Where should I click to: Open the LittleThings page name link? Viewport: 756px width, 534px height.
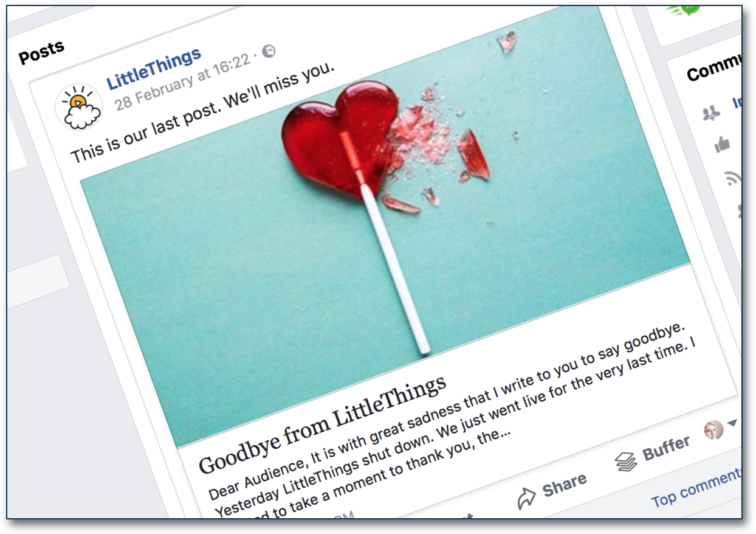154,68
